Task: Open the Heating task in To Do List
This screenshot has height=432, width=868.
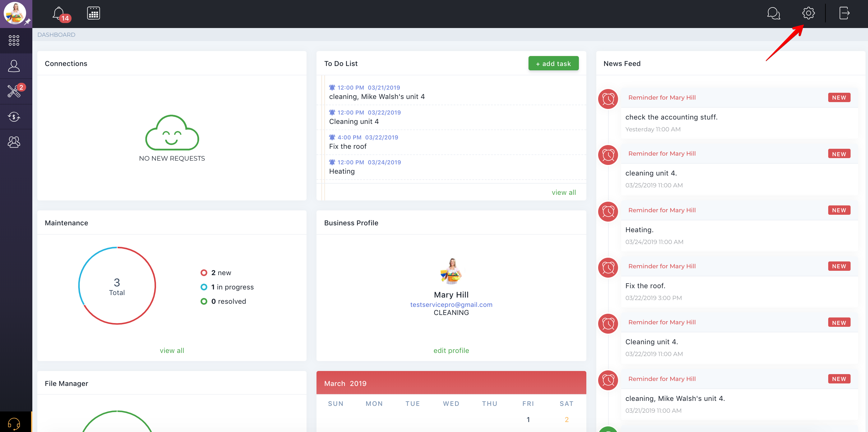Action: coord(342,171)
